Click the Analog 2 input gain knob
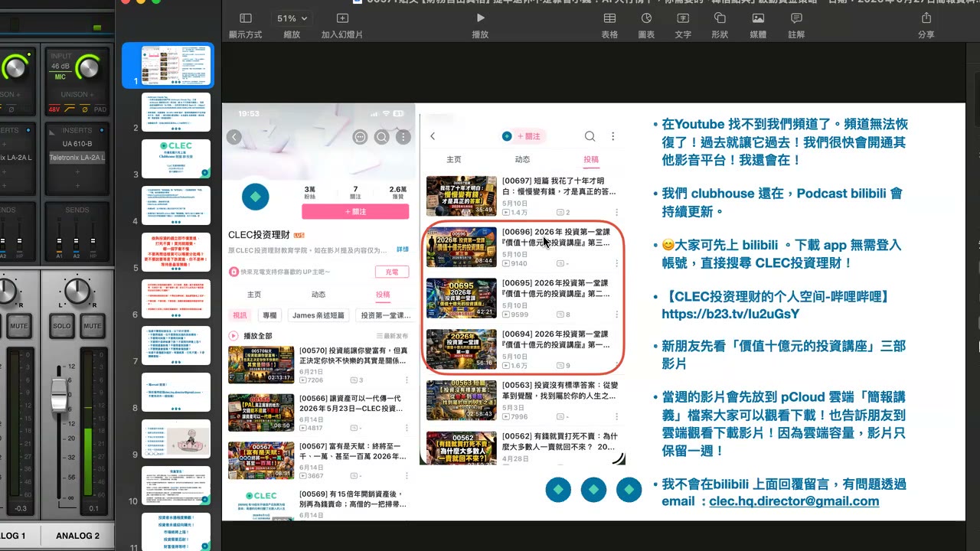Screen dimensions: 980x551 tap(88, 67)
